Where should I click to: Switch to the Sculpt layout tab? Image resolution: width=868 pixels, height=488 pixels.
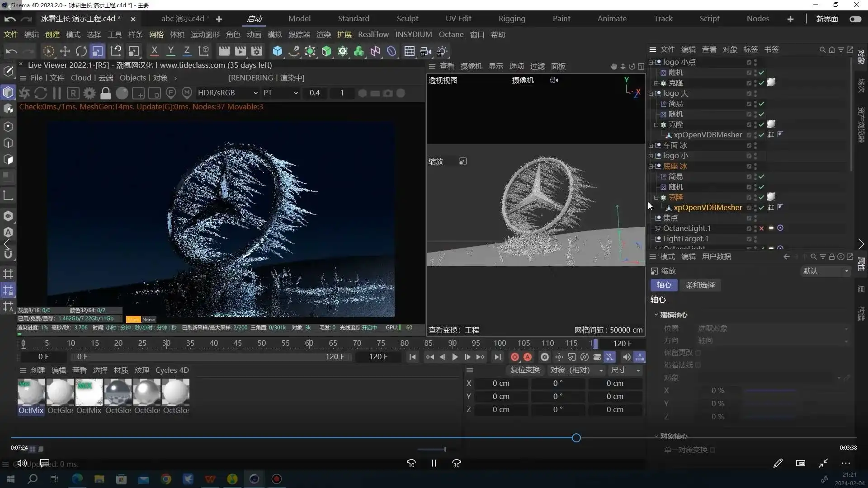click(x=407, y=19)
